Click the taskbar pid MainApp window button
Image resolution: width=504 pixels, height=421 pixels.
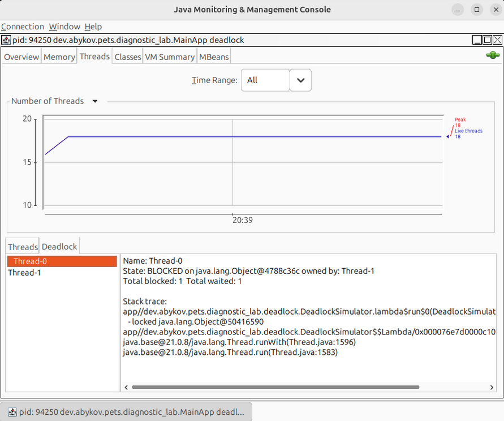(126, 413)
